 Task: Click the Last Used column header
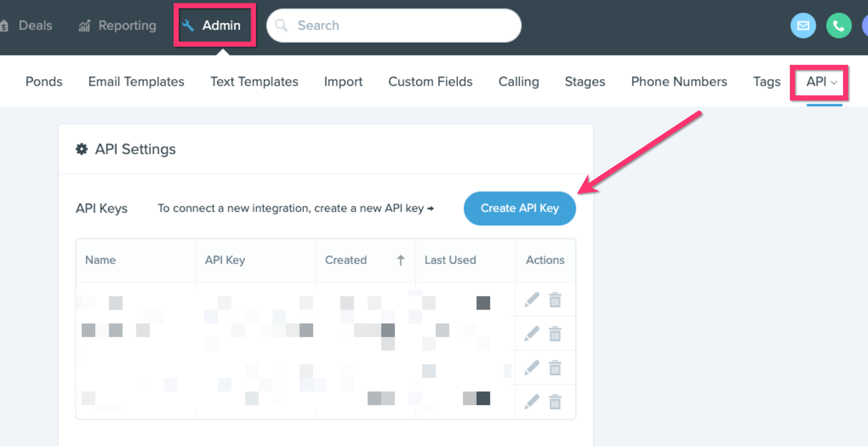[x=450, y=260]
